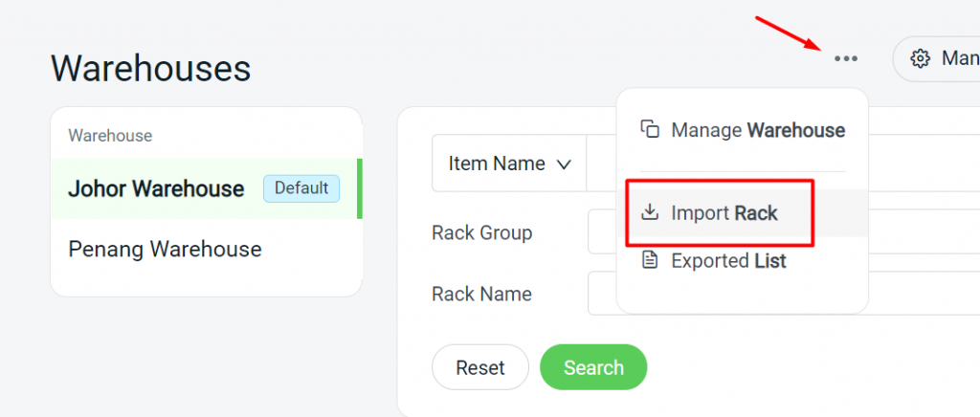Select Penang Warehouse in the list

pyautogui.click(x=165, y=250)
